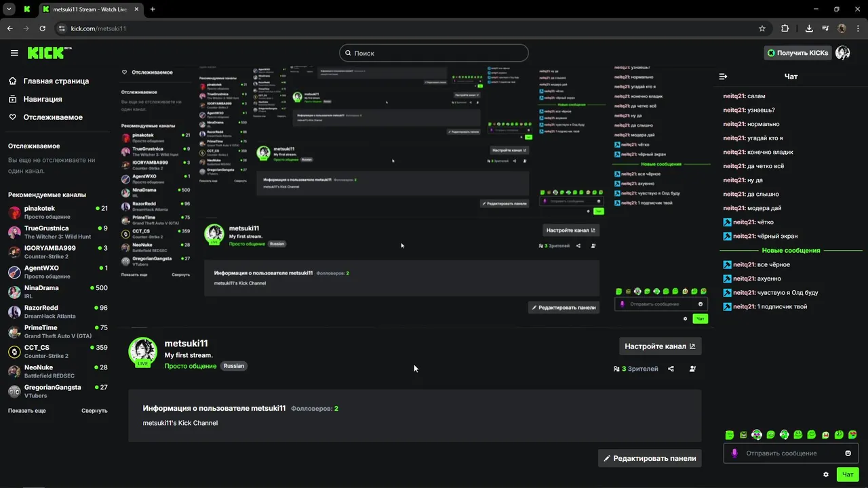Click the browser address bar URL

98,28
